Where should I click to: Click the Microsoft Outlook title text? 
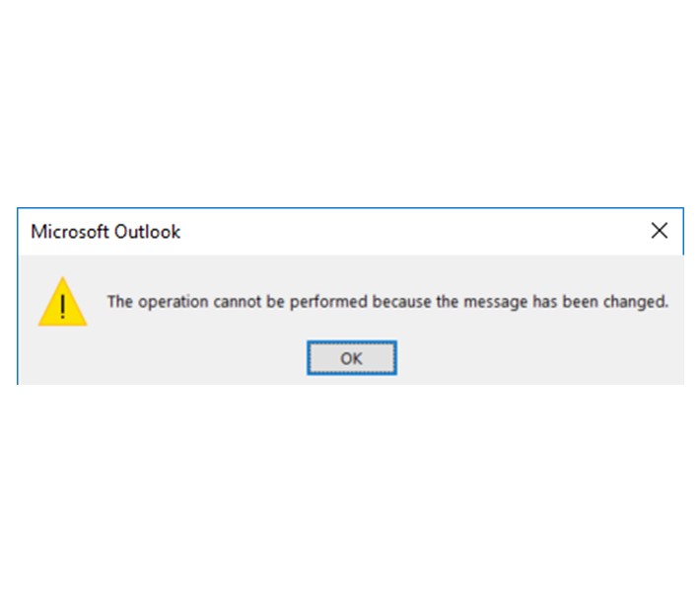[x=105, y=232]
